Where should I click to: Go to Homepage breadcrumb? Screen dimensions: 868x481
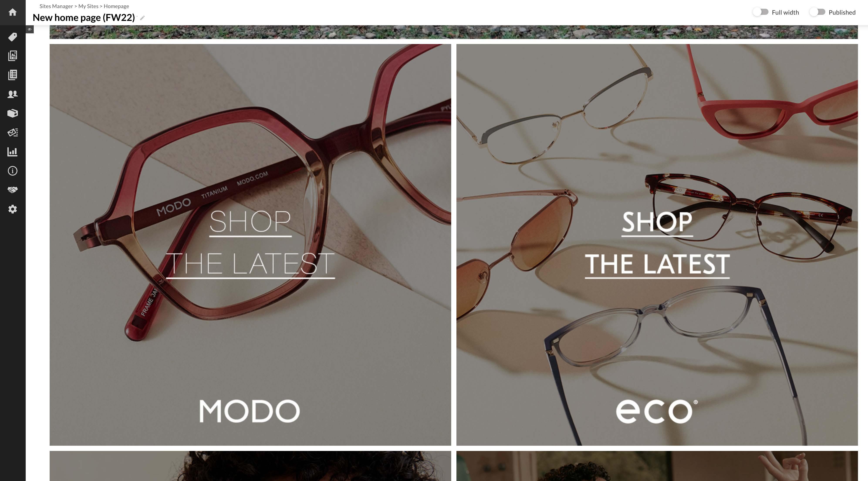pos(116,6)
